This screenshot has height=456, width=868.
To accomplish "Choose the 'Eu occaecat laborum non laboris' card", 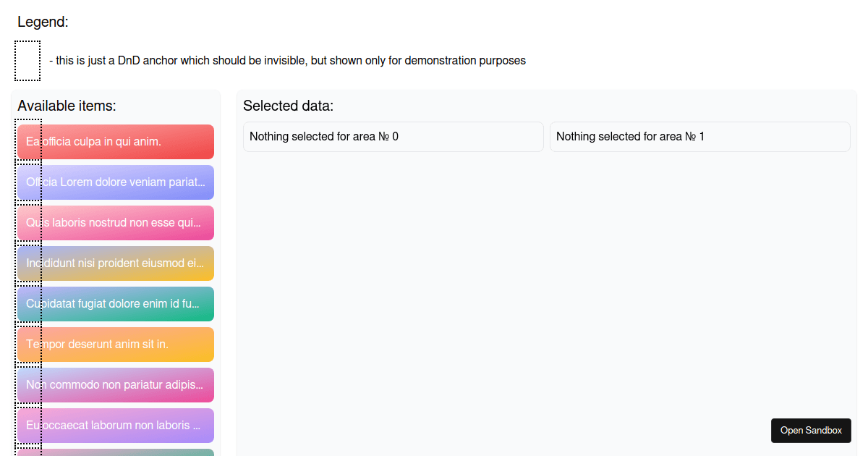I will point(127,426).
